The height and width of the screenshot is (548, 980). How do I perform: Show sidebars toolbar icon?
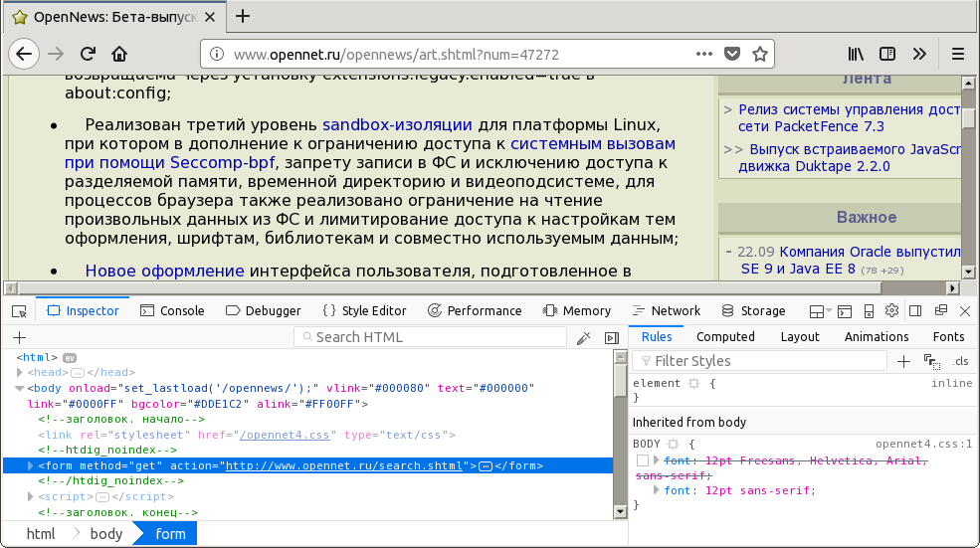coord(886,55)
